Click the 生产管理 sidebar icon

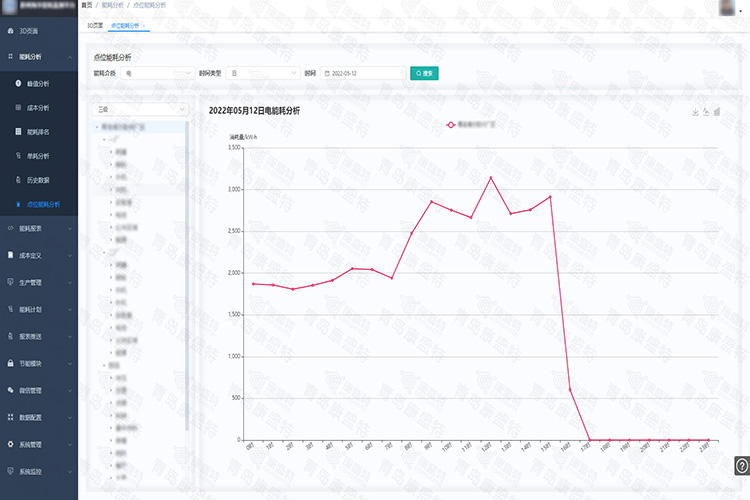click(11, 282)
